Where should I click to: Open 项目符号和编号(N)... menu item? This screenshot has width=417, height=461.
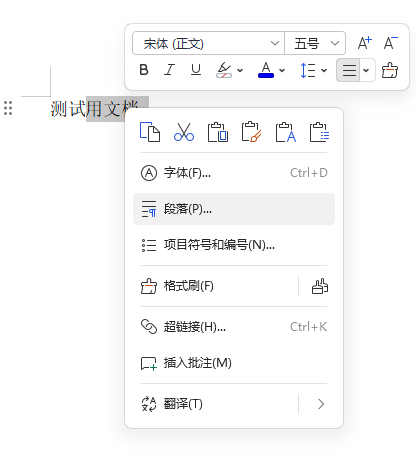pyautogui.click(x=234, y=245)
